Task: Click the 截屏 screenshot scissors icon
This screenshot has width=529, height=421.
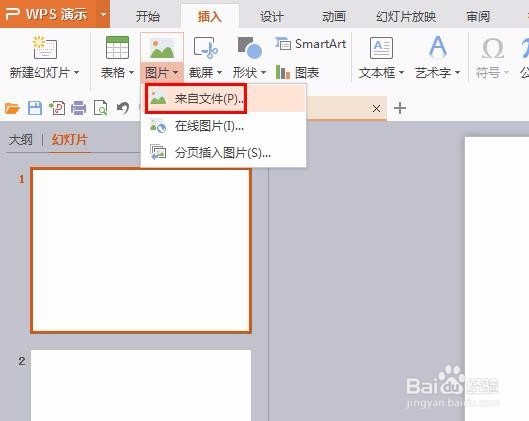Action: (205, 48)
